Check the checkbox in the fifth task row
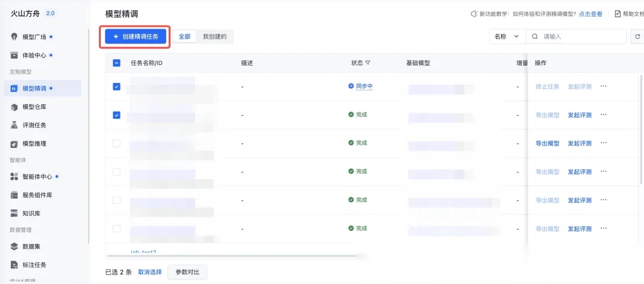Image resolution: width=644 pixels, height=284 pixels. [117, 200]
